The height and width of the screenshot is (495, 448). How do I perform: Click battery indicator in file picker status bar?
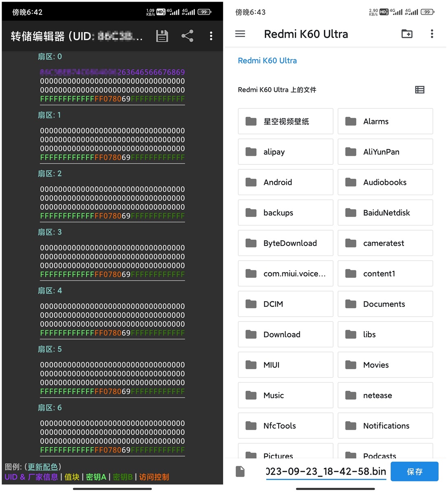(x=427, y=12)
